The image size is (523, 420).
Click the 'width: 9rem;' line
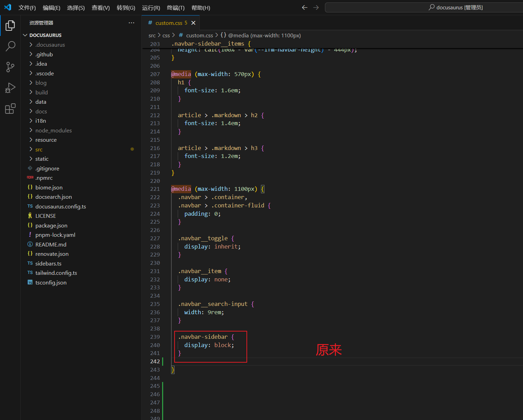click(x=204, y=312)
